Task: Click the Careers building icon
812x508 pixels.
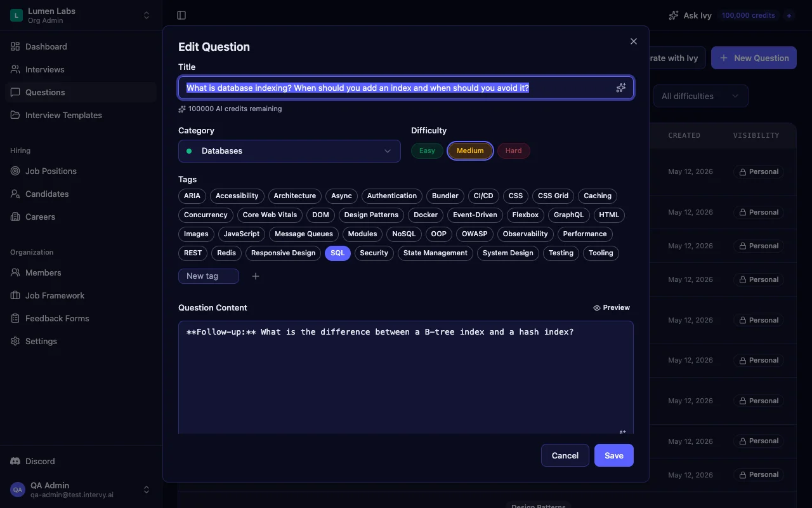Action: [15, 217]
